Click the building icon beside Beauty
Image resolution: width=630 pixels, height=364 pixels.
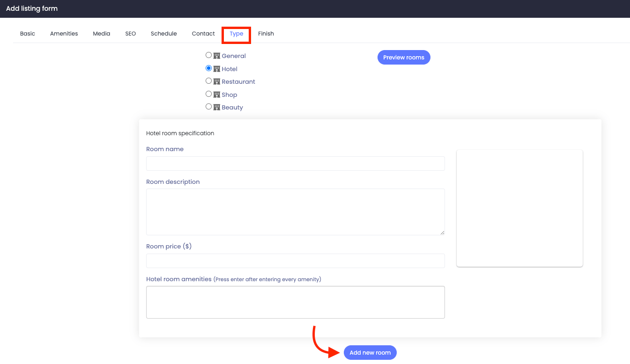[217, 107]
